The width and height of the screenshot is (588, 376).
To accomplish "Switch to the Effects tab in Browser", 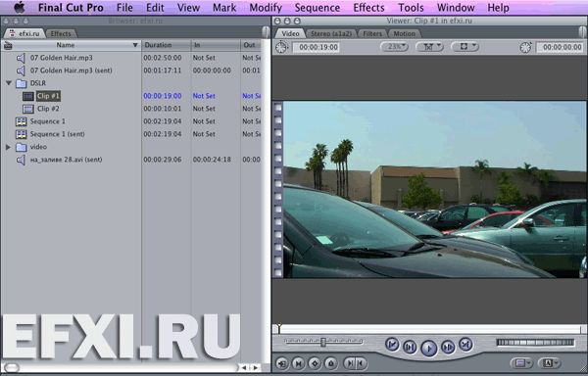I will [x=61, y=33].
